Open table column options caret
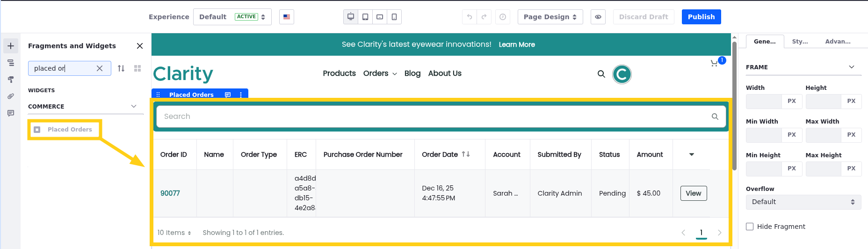Screen dimensions: 868x249 point(692,154)
